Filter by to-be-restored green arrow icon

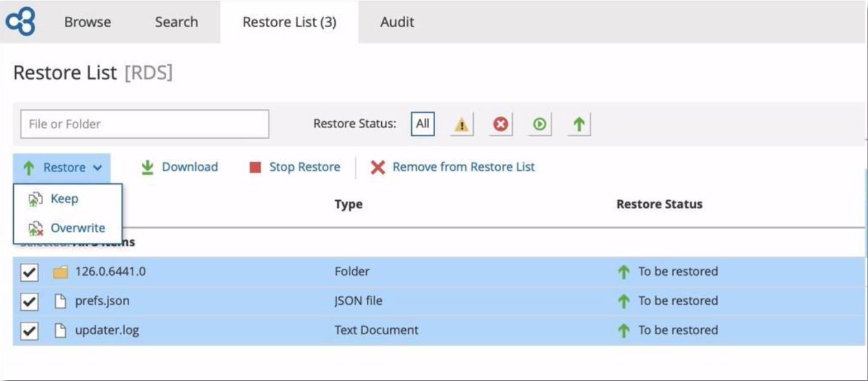pos(579,124)
